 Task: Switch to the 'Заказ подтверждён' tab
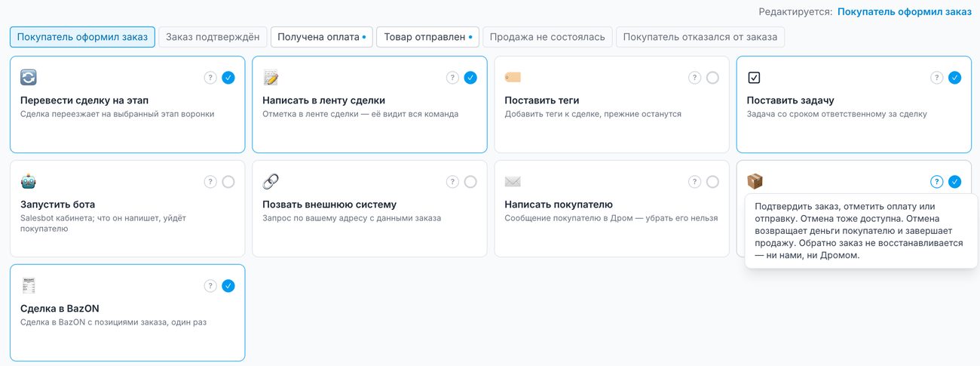(x=213, y=37)
